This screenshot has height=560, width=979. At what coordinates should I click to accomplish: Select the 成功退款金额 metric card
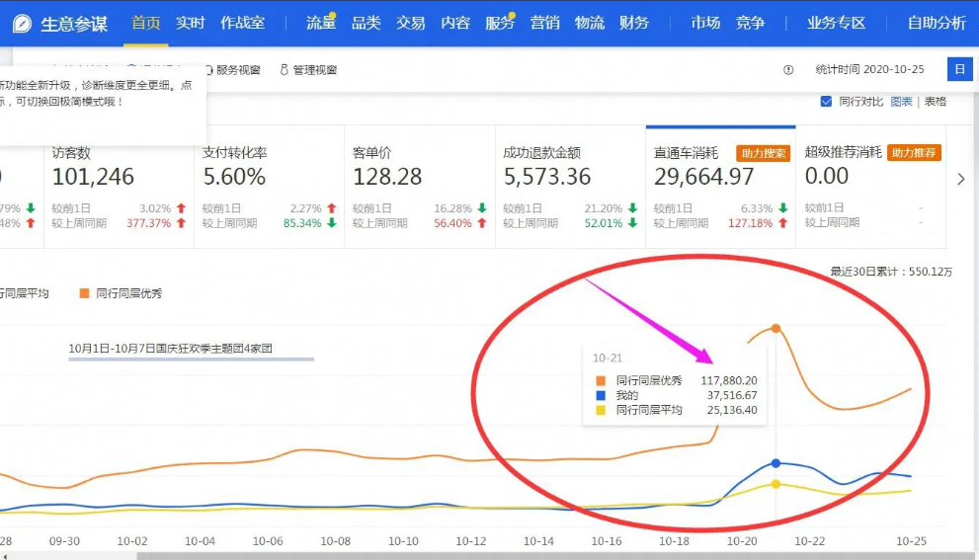click(570, 188)
